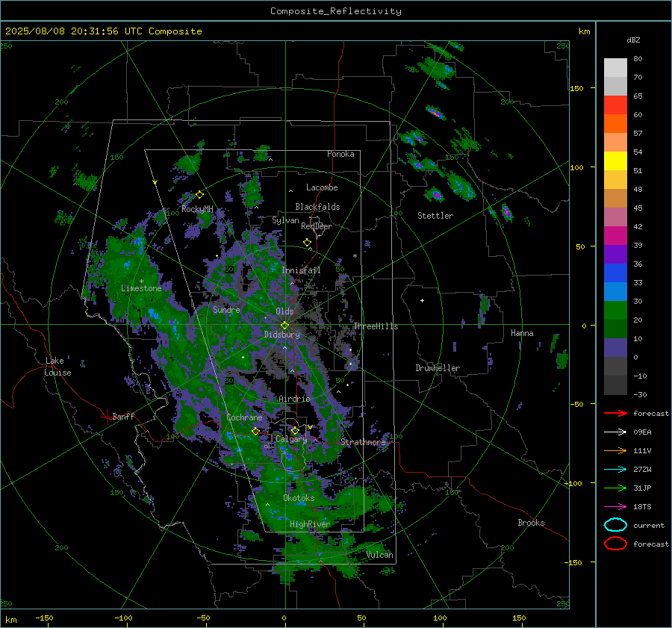Click the Hanna city label

522,333
